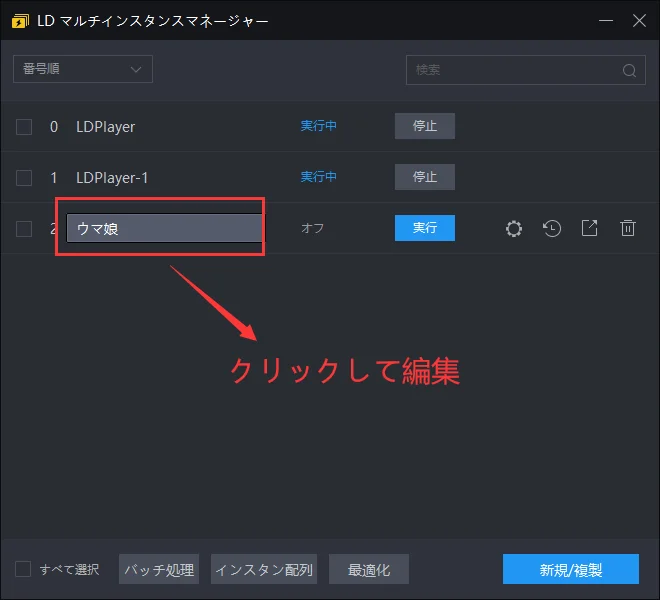This screenshot has height=600, width=660.
Task: Focus the 検索 search field
Action: click(x=526, y=70)
